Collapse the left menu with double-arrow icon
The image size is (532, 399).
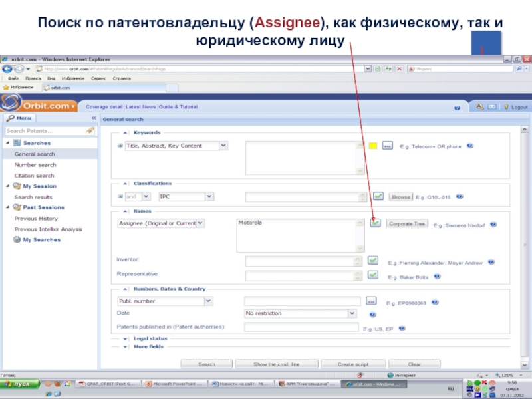[93, 118]
